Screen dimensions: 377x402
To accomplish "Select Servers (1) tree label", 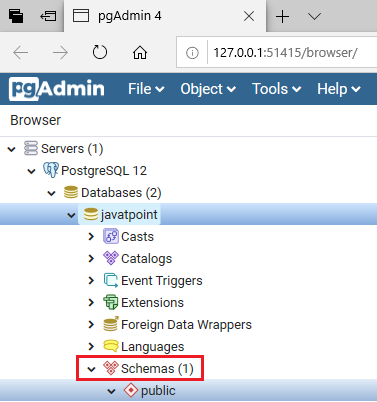I will coord(72,149).
